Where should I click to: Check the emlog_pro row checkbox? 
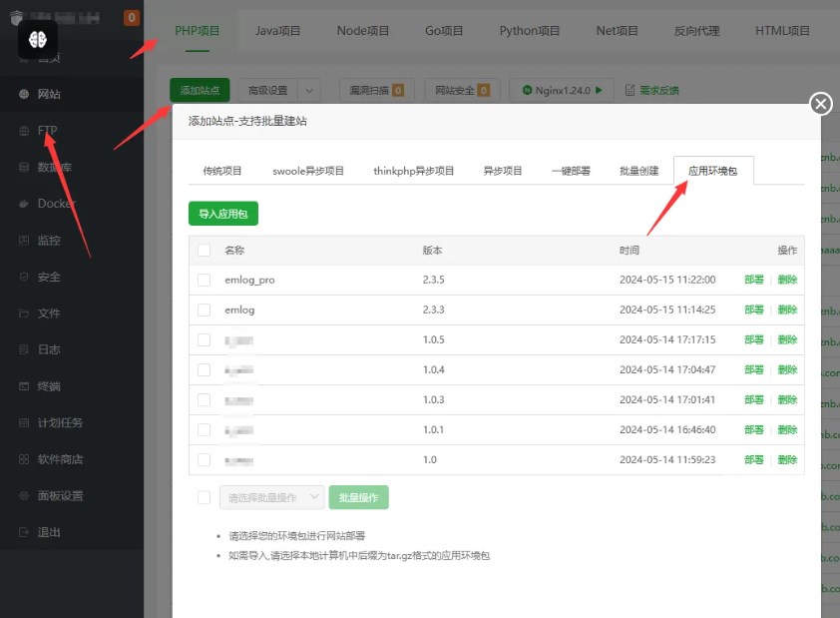pos(204,281)
